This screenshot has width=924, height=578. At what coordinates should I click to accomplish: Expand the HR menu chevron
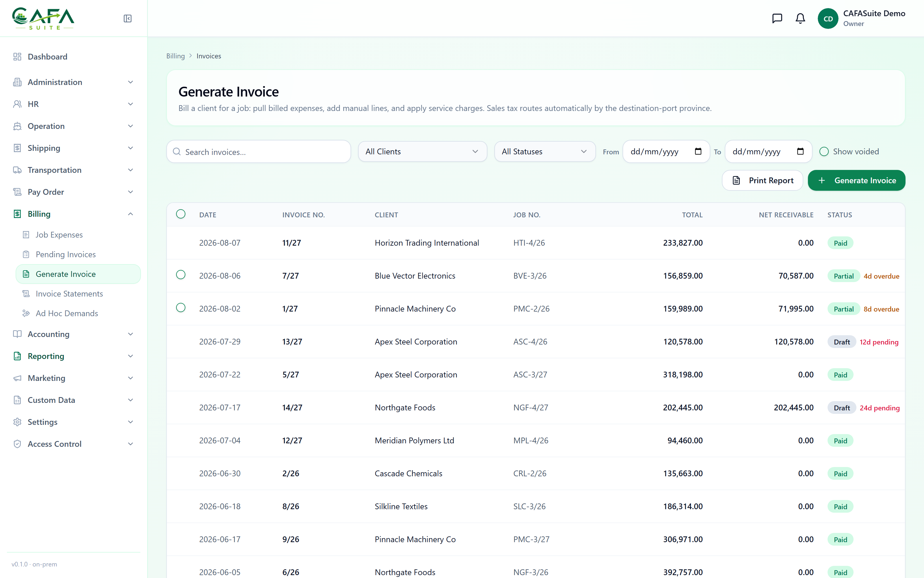point(130,104)
